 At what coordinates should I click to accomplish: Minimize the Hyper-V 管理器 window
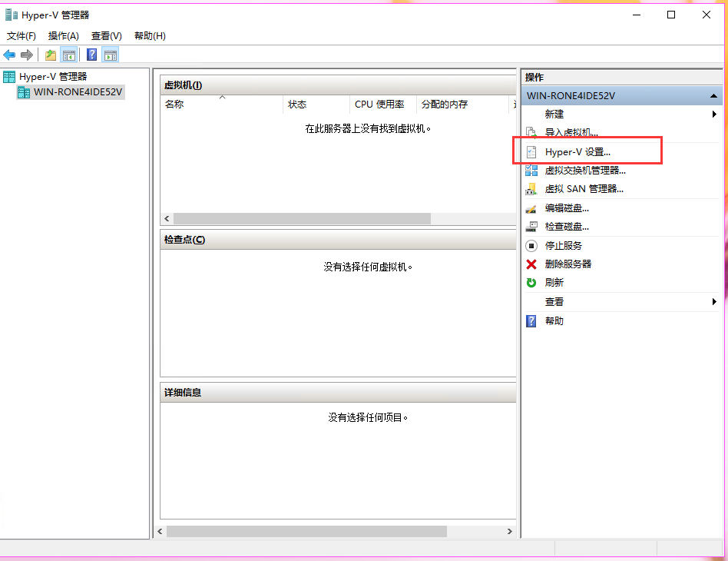tap(637, 15)
